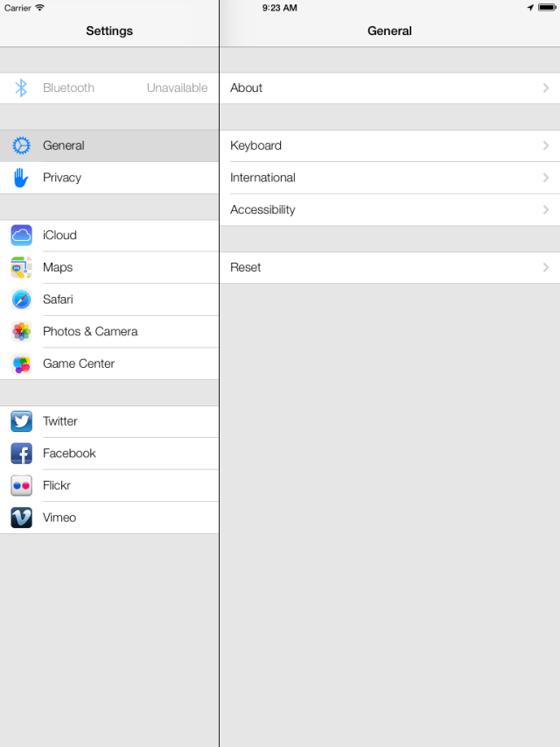Open the Vimeo icon entry
The height and width of the screenshot is (747, 560).
(x=21, y=518)
